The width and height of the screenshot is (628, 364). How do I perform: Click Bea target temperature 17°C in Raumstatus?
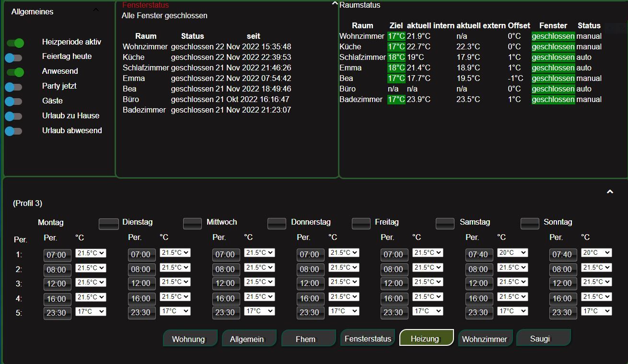click(396, 79)
